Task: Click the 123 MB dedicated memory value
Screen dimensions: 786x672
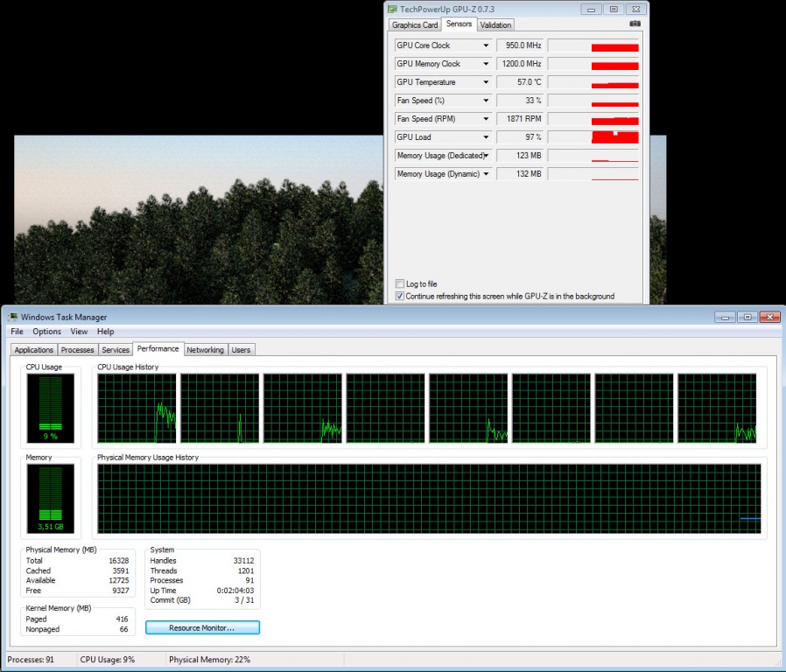Action: (x=520, y=156)
